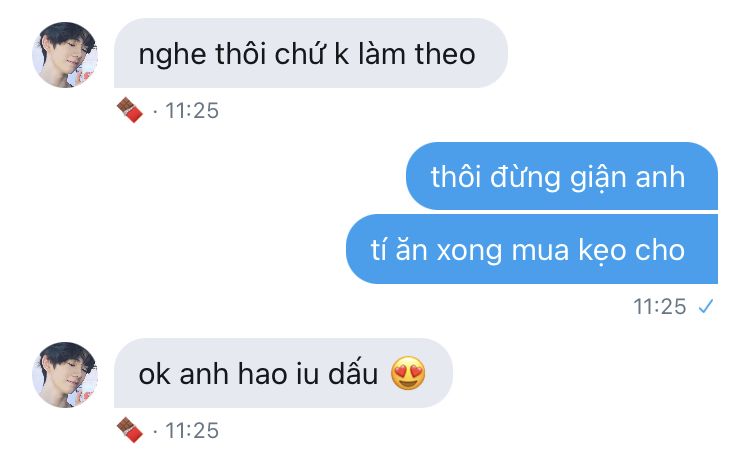This screenshot has height=450, width=750.
Task: Open the sender's avatar beside the first message
Action: [65, 55]
